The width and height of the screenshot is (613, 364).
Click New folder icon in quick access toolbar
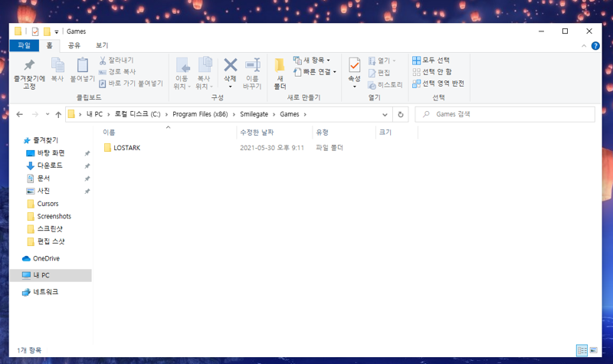tap(47, 31)
